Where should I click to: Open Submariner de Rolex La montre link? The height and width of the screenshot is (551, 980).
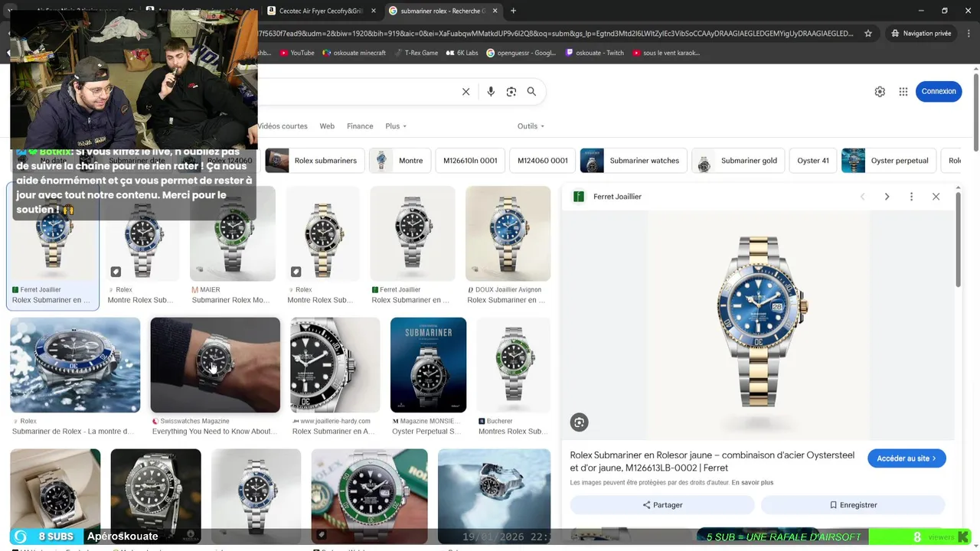tap(73, 432)
